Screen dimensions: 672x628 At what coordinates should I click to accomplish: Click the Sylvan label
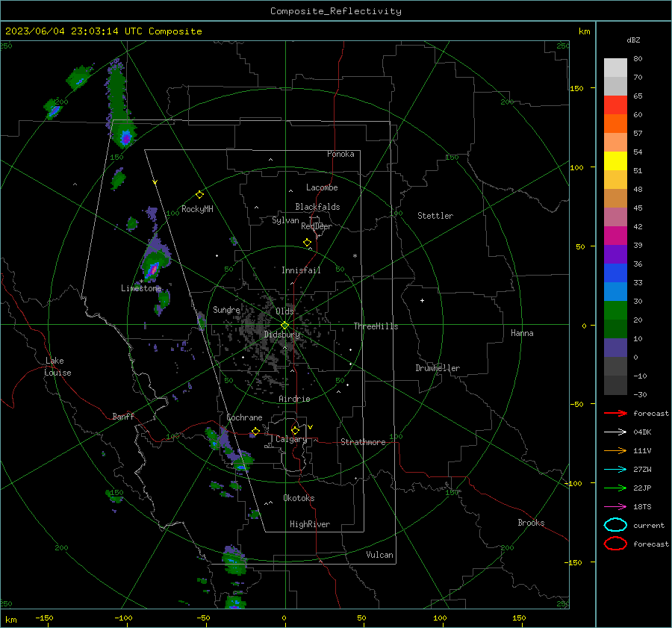[285, 220]
